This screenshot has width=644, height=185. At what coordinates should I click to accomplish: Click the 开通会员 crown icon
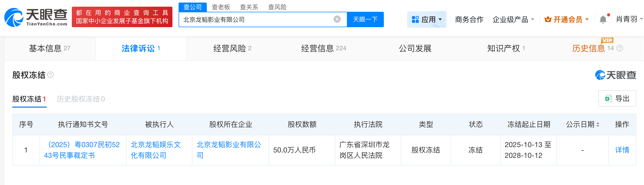click(x=548, y=19)
